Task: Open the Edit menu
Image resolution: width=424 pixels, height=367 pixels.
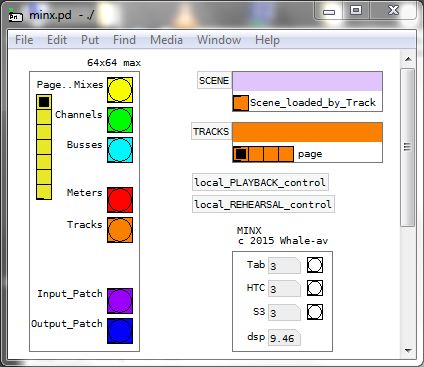Action: click(x=57, y=40)
